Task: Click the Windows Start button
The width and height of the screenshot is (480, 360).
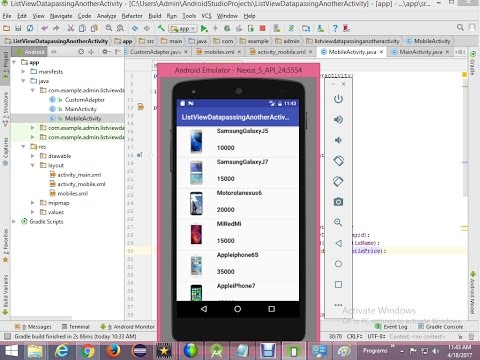Action: [11, 351]
